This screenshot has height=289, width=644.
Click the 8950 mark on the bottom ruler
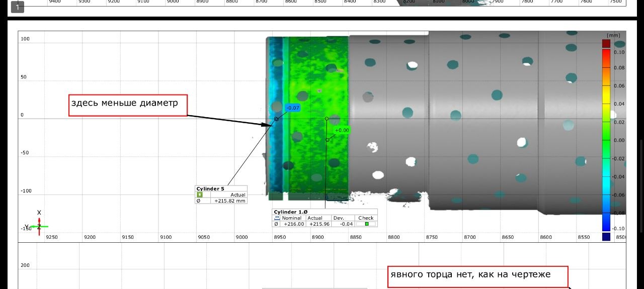(x=279, y=237)
